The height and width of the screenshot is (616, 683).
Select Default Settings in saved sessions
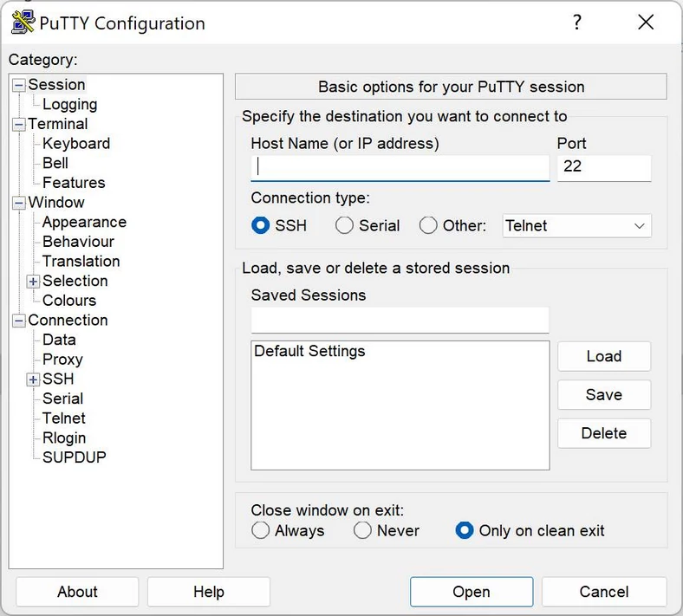pos(309,352)
